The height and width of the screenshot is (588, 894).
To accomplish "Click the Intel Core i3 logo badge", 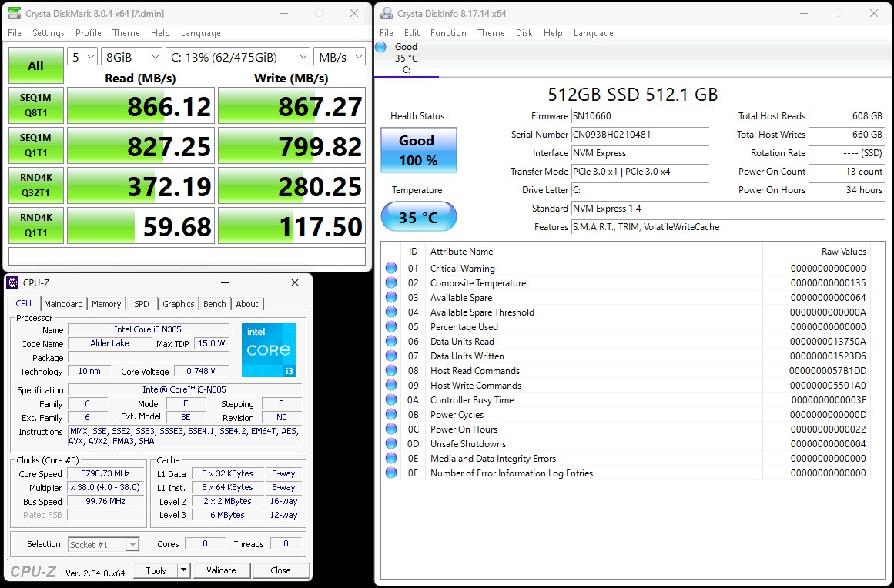I will pyautogui.click(x=268, y=350).
